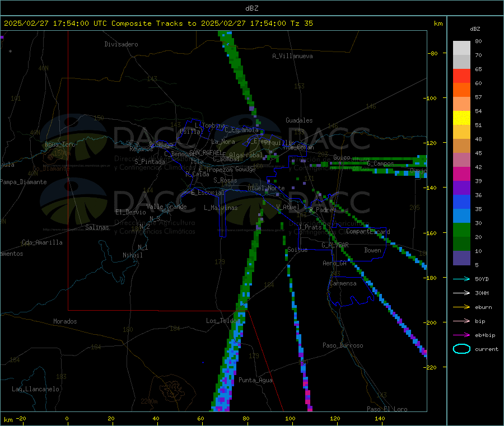Viewport: 504px width, 426px height.
Task: Click the 'Paso_El_Loro' map label
Action: pos(387,409)
